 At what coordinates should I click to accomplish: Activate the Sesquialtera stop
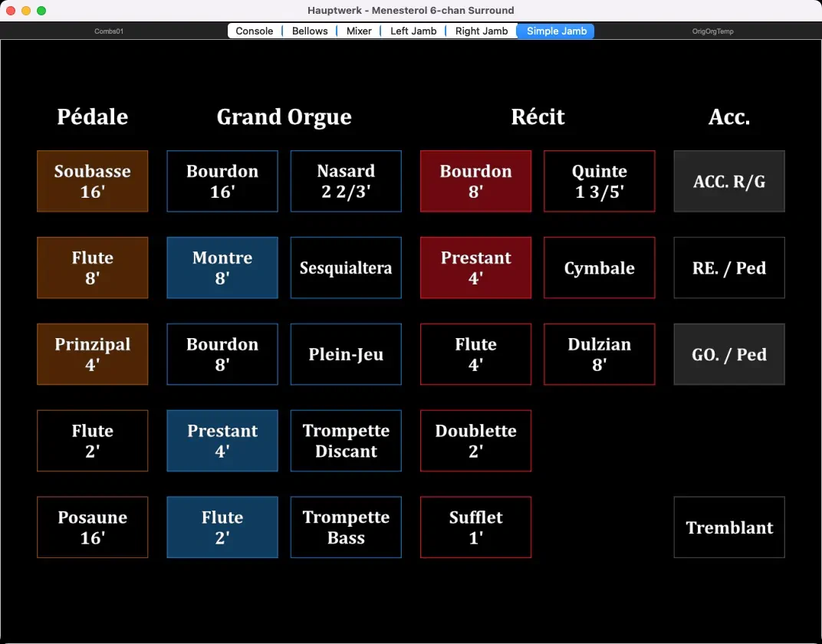(x=346, y=268)
